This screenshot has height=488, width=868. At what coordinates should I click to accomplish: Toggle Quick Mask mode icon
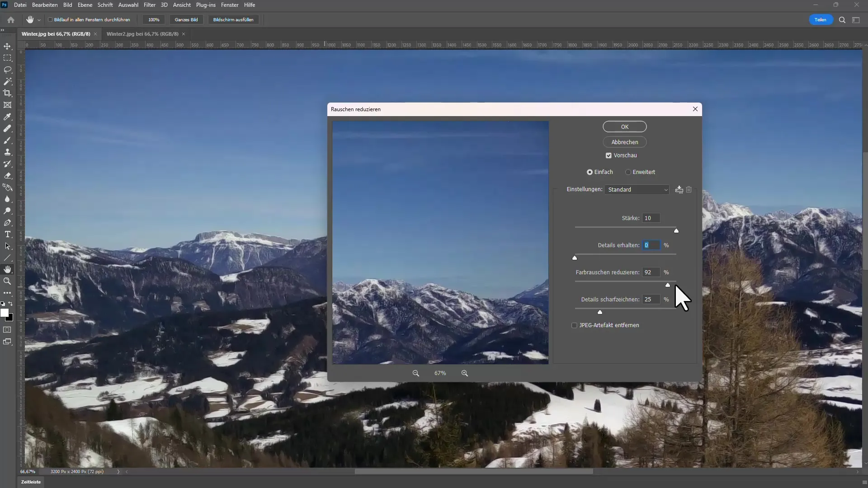click(7, 330)
